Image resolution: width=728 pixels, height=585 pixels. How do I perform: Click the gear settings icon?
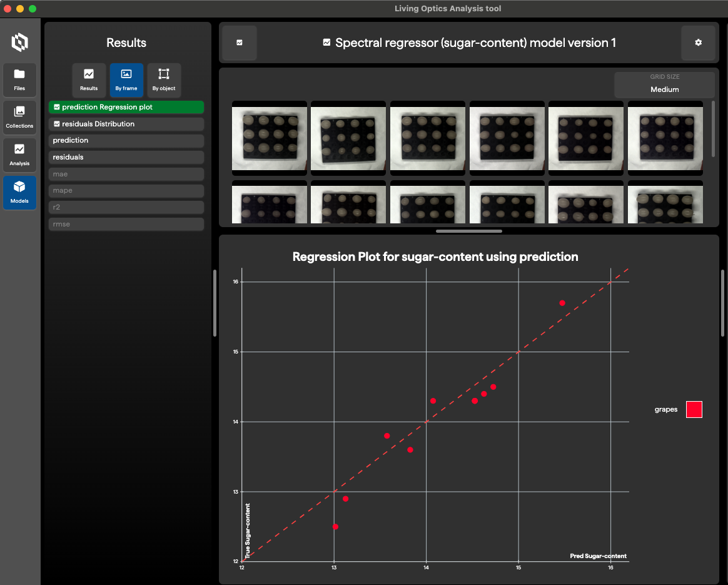698,43
